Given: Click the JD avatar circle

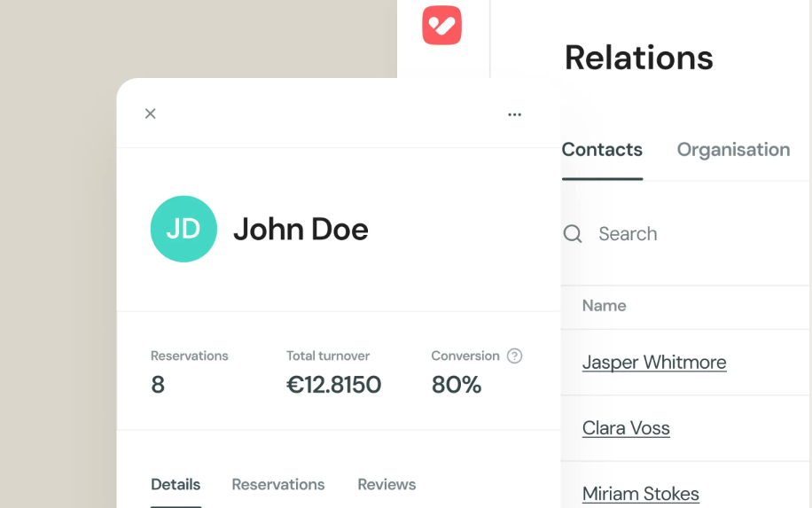Looking at the screenshot, I should point(183,229).
